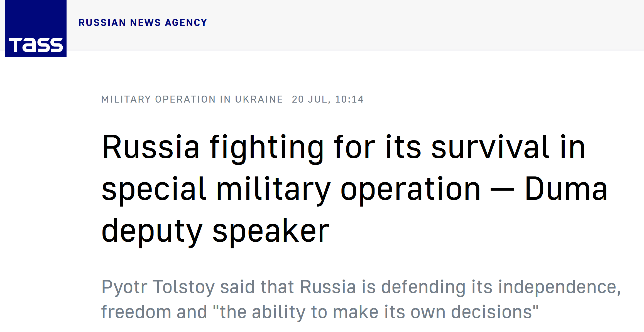
Task: Click the word "Russia" starting the headline
Action: (151, 147)
